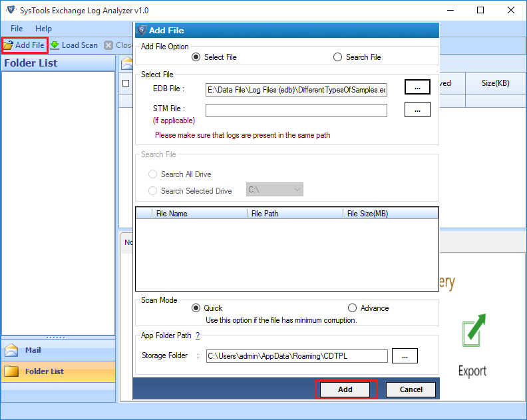Image resolution: width=527 pixels, height=420 pixels.
Task: Click the Load Scan toolbar button
Action: (74, 45)
